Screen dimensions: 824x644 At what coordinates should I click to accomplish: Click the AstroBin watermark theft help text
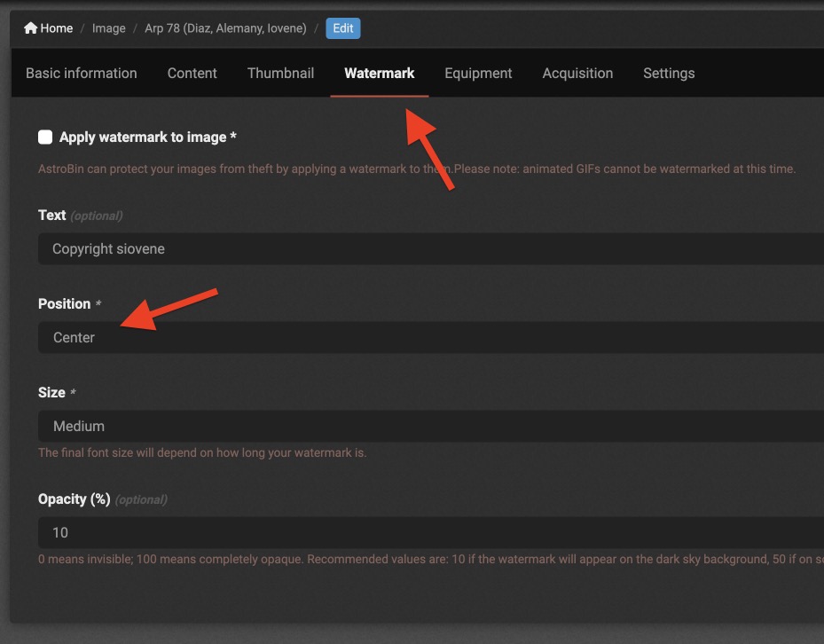coord(417,169)
